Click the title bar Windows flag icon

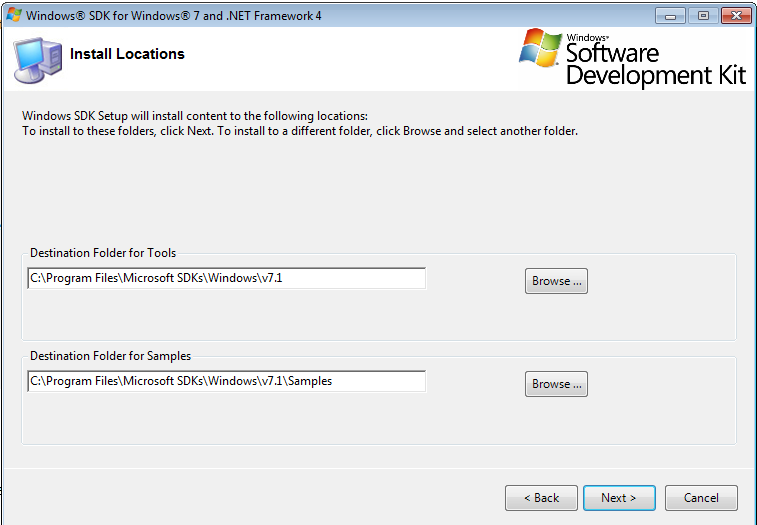pos(14,15)
